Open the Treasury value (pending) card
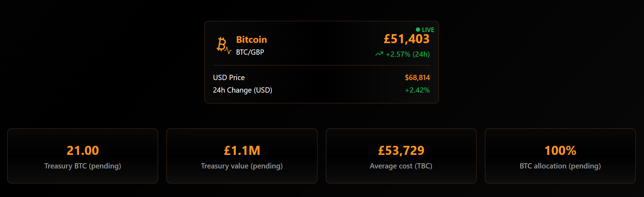The width and height of the screenshot is (644, 197). (242, 156)
